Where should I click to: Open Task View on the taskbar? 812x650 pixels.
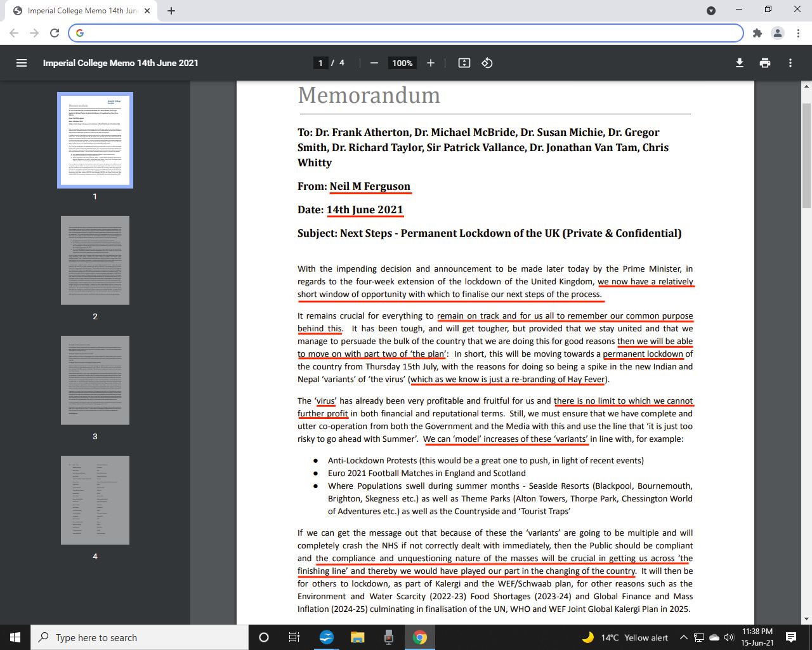pos(294,637)
